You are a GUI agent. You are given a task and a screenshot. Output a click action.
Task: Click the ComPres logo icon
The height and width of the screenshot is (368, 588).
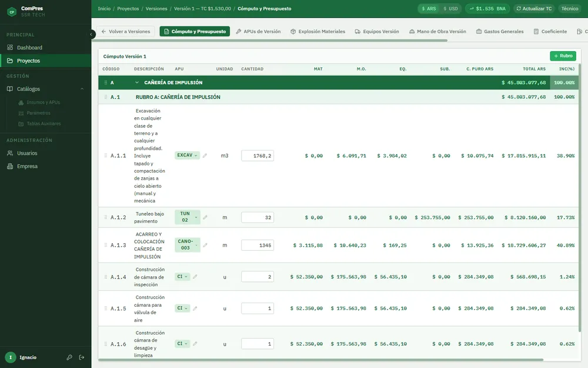pyautogui.click(x=12, y=12)
